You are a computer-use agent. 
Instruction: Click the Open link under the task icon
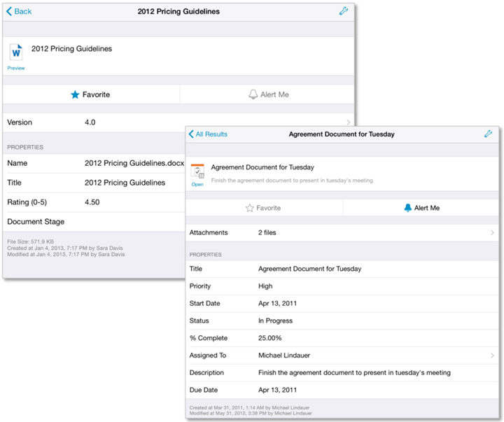click(x=197, y=185)
